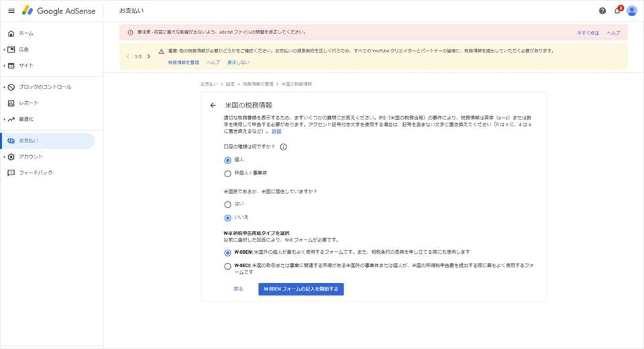
Task: Start filling the W-8BEN form button
Action: [x=301, y=289]
